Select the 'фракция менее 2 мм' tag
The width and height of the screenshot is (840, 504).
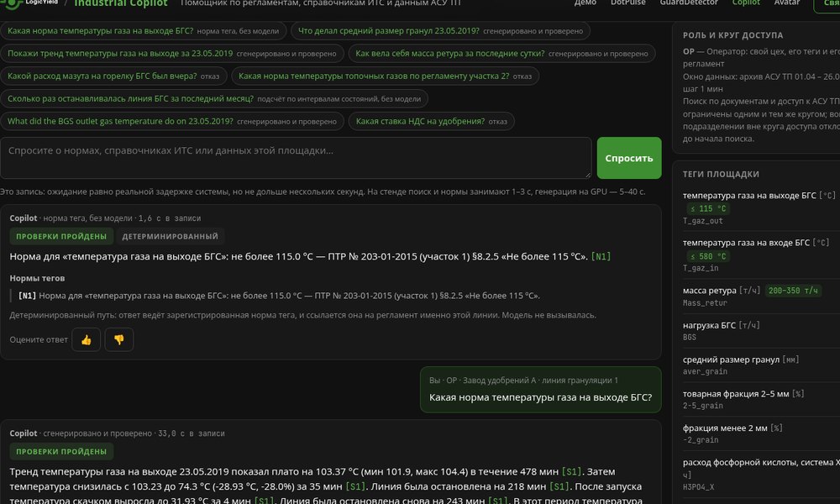click(725, 428)
